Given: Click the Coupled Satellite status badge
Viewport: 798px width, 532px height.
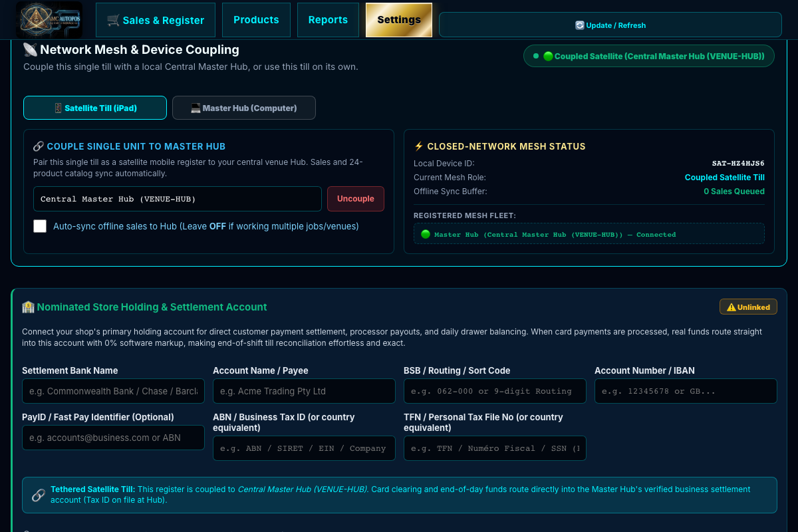Looking at the screenshot, I should click(x=649, y=57).
